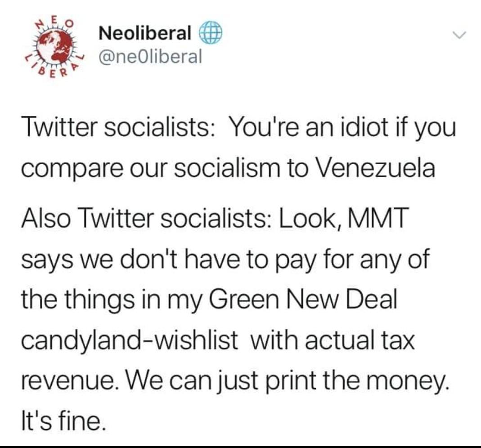Open the Neoliberal profile avatar
Viewport: 481px width, 448px height.
pyautogui.click(x=55, y=49)
